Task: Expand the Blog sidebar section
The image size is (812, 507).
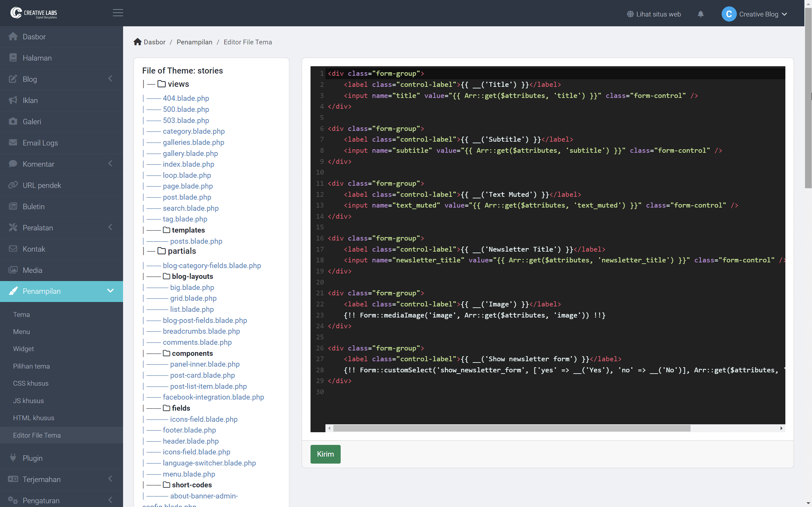Action: (111, 79)
